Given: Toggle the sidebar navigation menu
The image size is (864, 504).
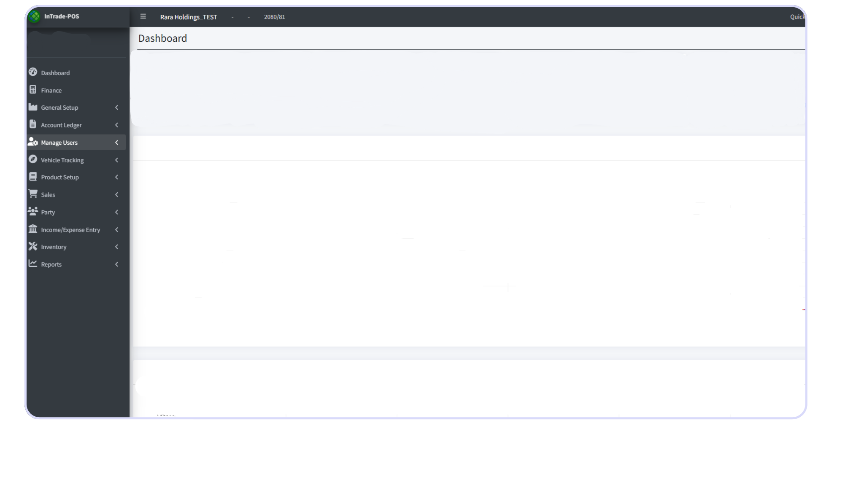Looking at the screenshot, I should pyautogui.click(x=143, y=16).
